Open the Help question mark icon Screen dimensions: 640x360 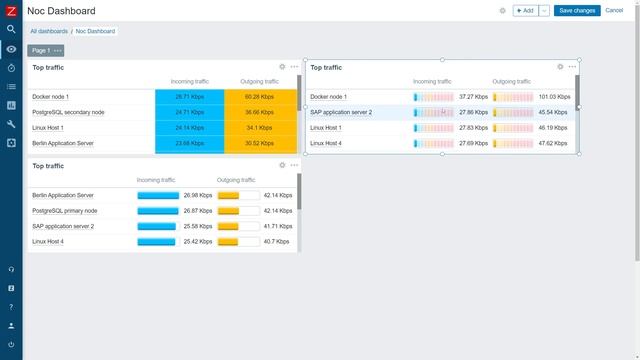[x=11, y=307]
